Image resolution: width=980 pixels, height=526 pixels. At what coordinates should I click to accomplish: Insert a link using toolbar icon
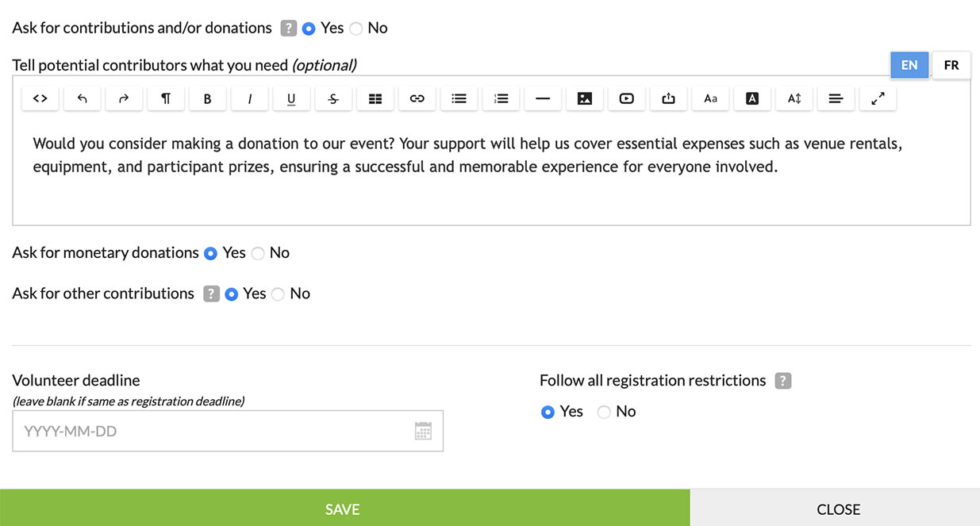click(417, 98)
